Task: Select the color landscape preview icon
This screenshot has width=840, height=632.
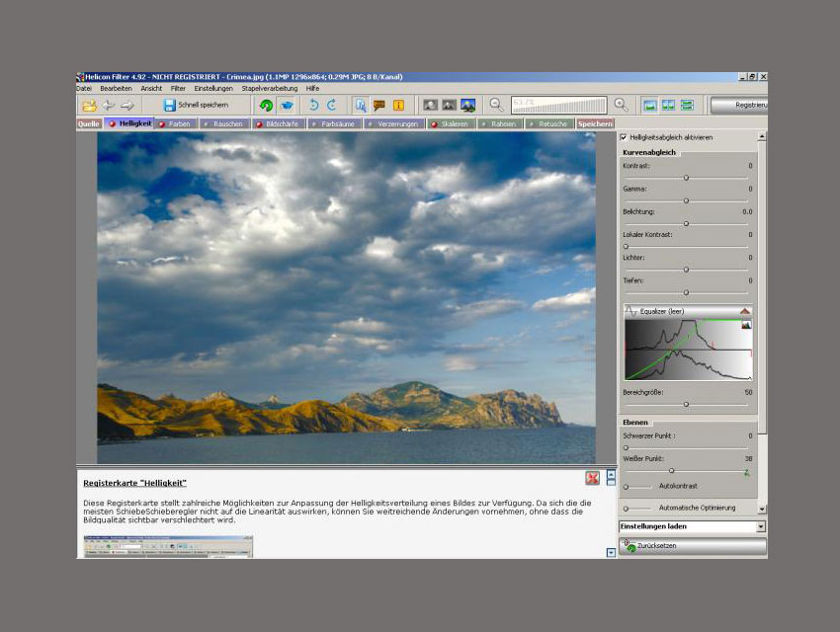Action: (468, 105)
